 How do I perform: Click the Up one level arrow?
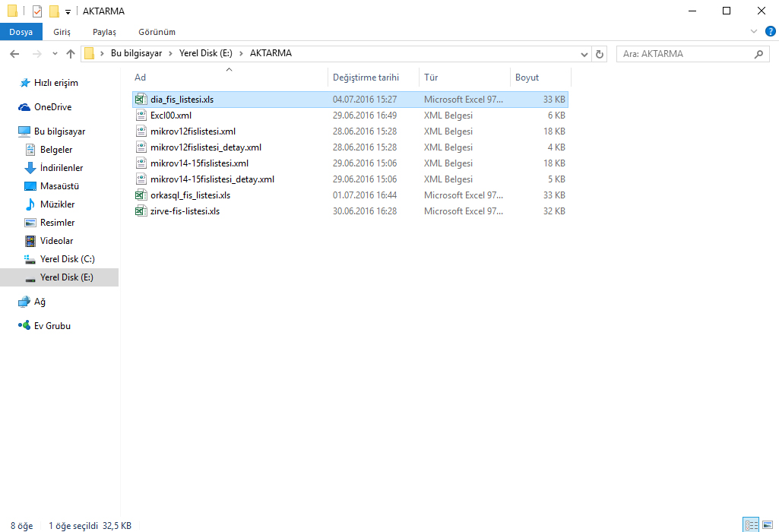pyautogui.click(x=71, y=54)
